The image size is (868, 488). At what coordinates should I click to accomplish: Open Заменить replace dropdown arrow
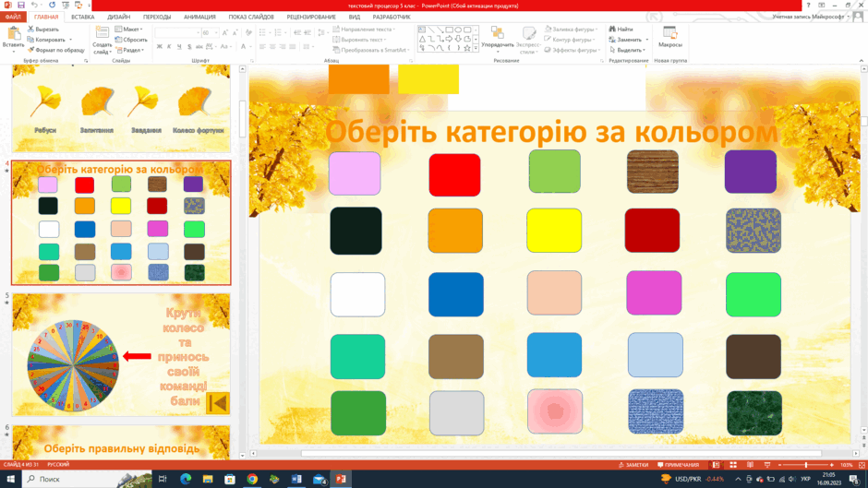(646, 40)
